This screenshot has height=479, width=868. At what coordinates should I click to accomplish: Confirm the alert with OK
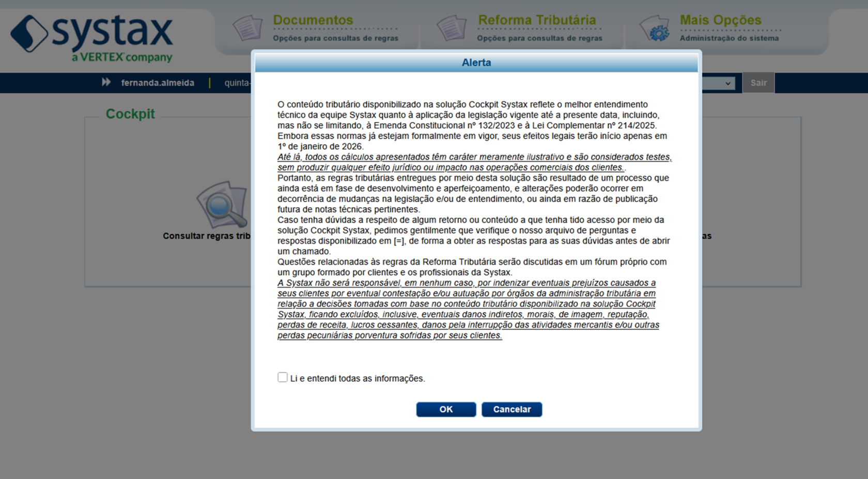[x=446, y=409]
